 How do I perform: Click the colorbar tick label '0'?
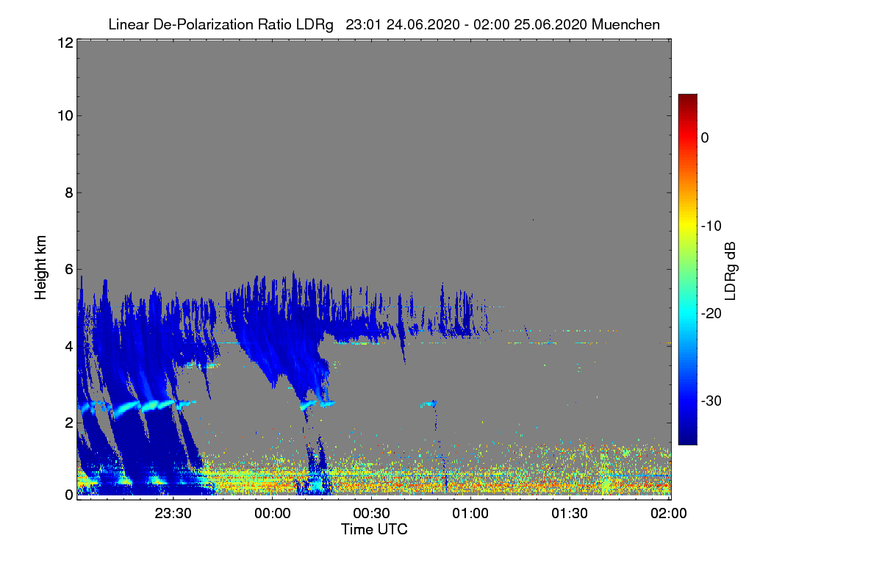pos(705,137)
